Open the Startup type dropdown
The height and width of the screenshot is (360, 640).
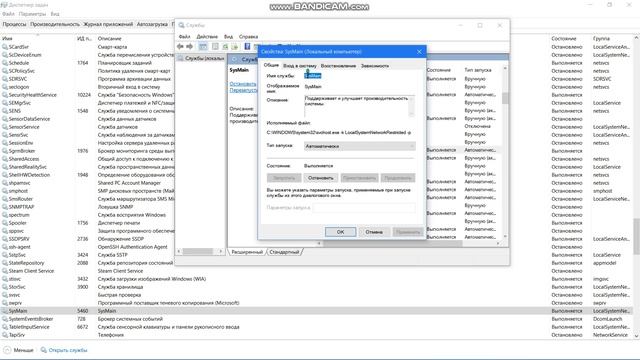click(x=360, y=146)
